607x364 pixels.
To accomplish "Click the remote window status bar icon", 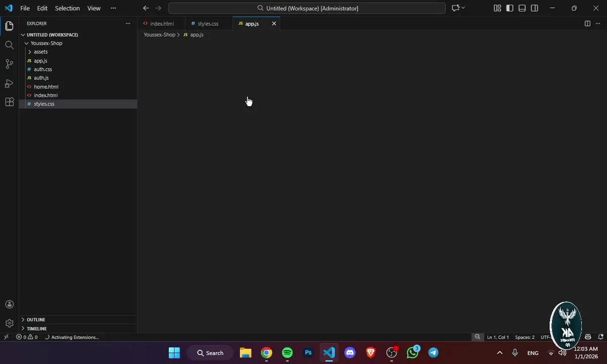I will (6, 337).
